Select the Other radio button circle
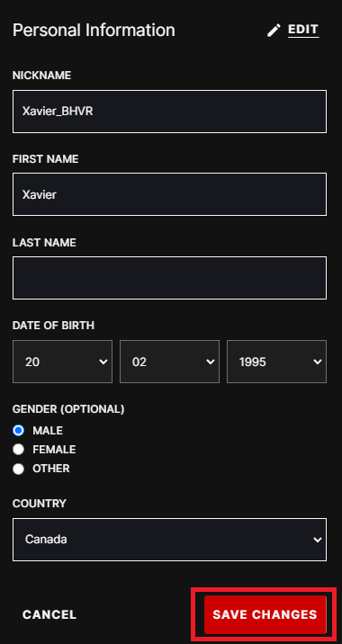This screenshot has width=342, height=644. pos(19,469)
